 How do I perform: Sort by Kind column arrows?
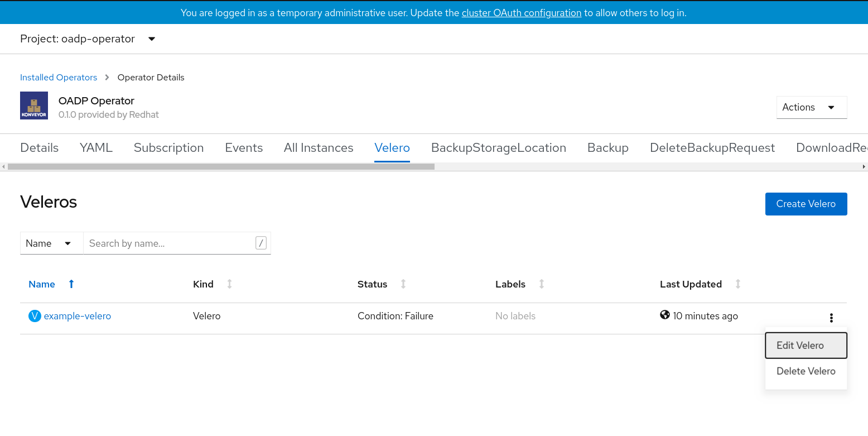coord(229,284)
